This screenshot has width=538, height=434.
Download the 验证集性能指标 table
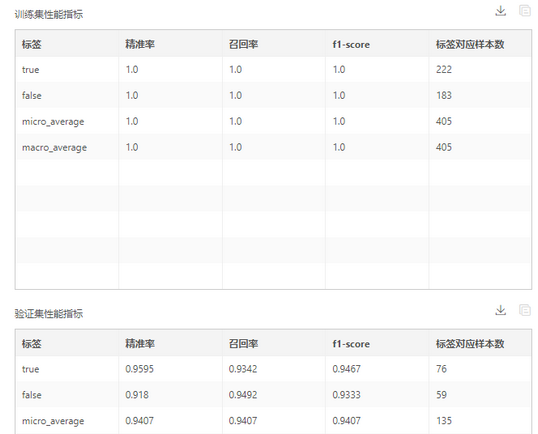point(501,310)
